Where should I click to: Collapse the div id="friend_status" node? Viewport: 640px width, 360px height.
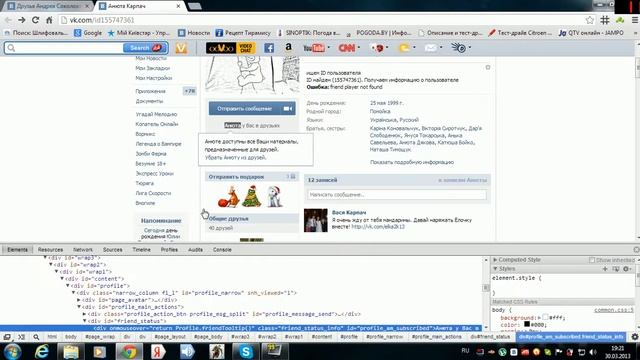coord(84,321)
